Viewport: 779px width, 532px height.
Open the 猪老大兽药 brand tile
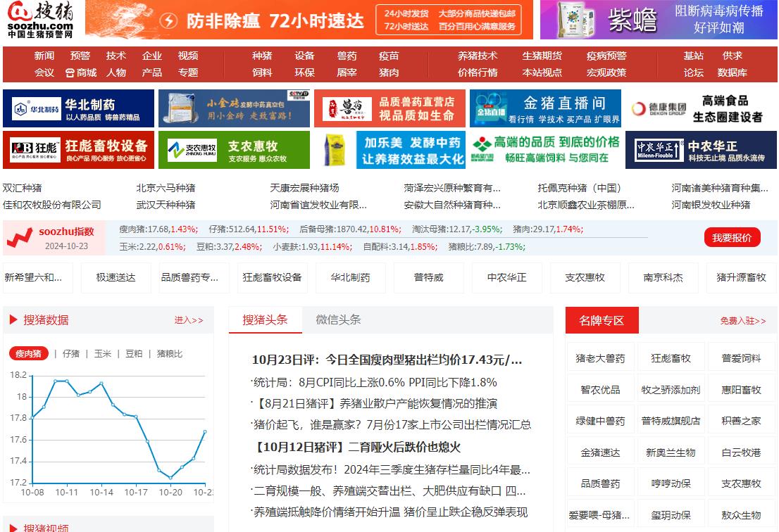pos(600,358)
